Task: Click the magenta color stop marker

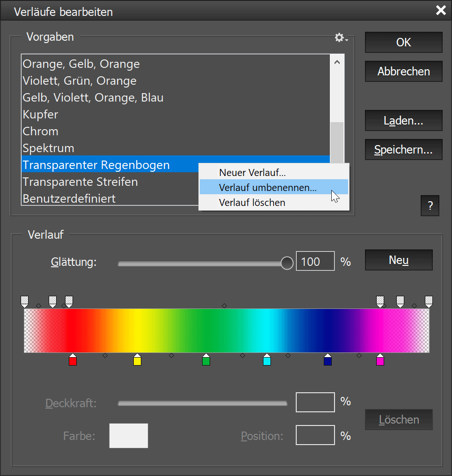Action: tap(380, 360)
